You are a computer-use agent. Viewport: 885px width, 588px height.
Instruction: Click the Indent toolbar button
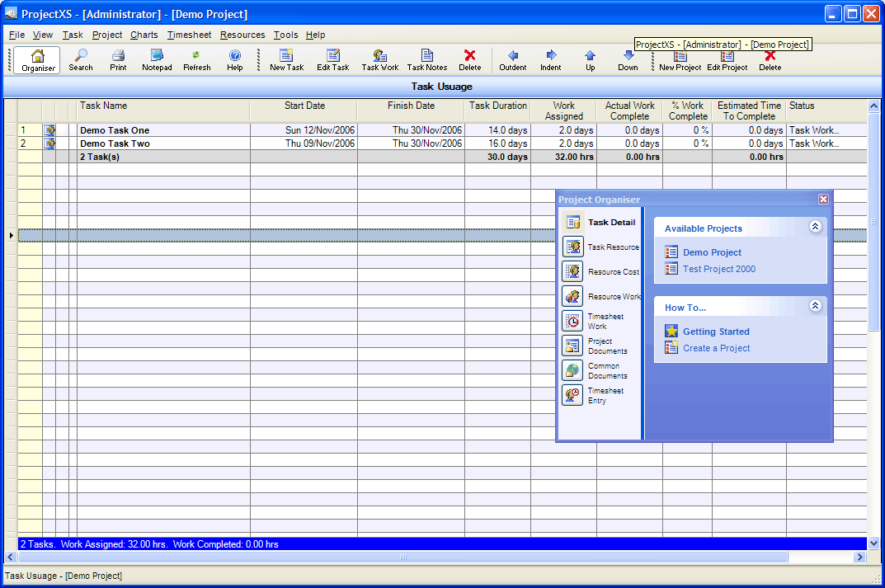pyautogui.click(x=549, y=59)
